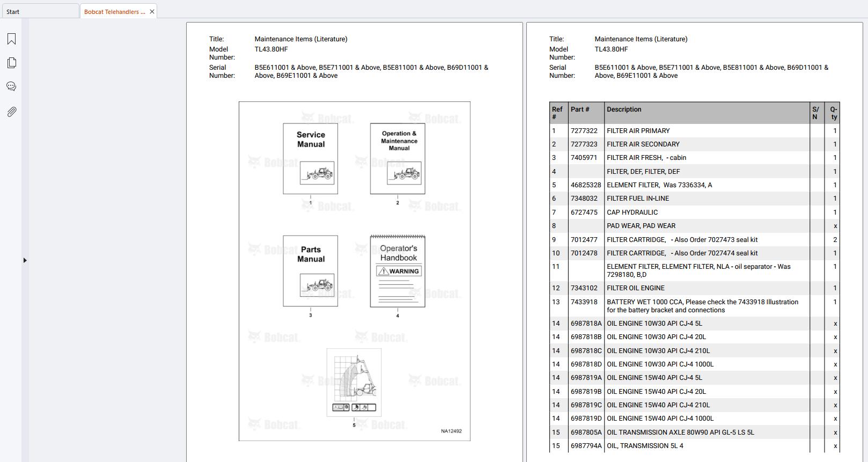868x462 pixels.
Task: Select part number 6987818B
Action: 586,337
